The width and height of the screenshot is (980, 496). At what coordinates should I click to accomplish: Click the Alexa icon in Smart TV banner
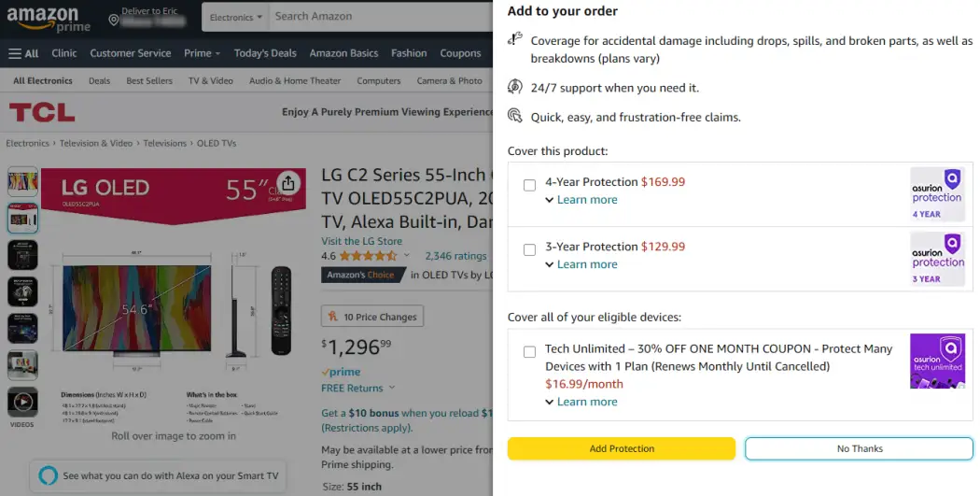click(x=48, y=475)
